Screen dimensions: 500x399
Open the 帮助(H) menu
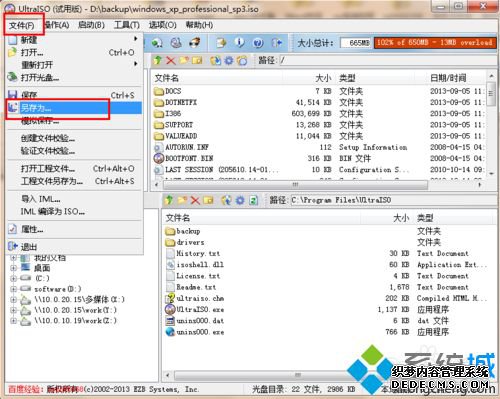[x=199, y=25]
